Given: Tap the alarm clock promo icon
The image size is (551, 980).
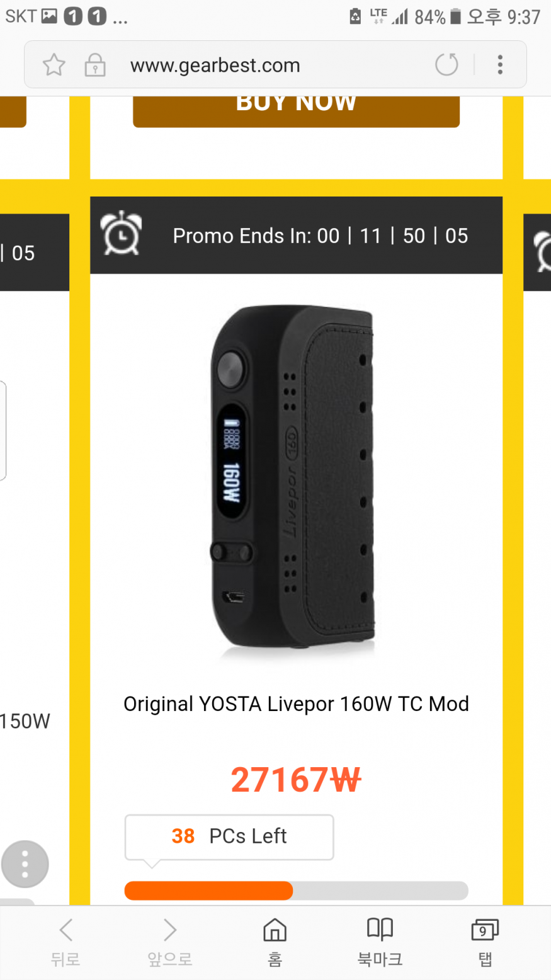Looking at the screenshot, I should click(122, 233).
